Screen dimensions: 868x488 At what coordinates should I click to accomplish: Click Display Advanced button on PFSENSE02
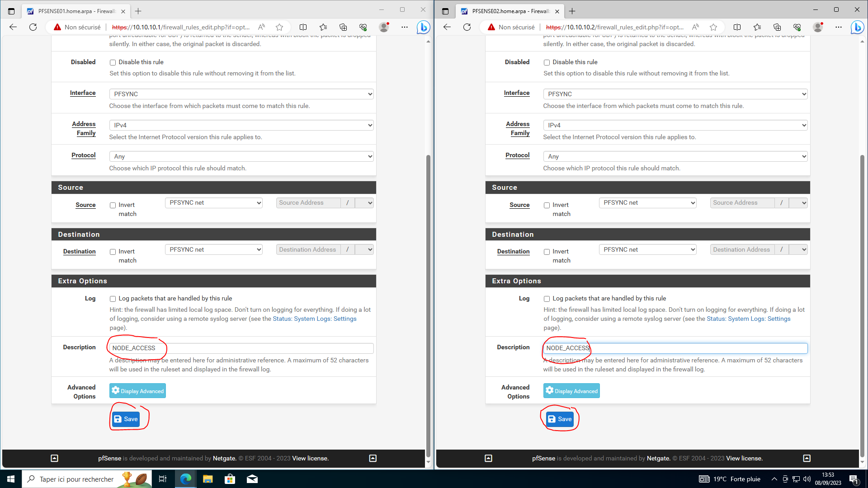[571, 391]
